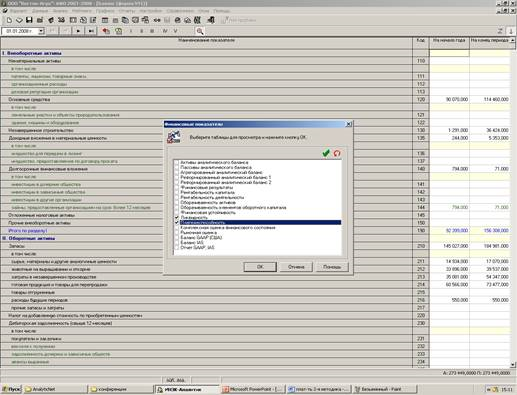The width and height of the screenshot is (517, 395).
Task: Click value cell '114 460,000'
Action: point(490,99)
